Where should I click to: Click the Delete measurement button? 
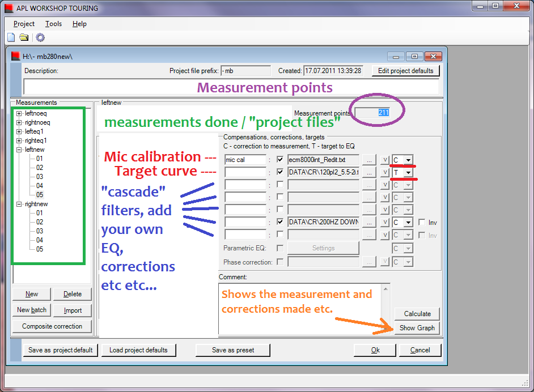(73, 294)
